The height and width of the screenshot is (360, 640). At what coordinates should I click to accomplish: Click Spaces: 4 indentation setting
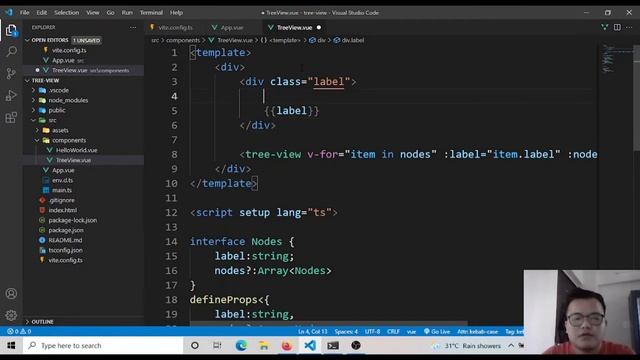coord(346,331)
